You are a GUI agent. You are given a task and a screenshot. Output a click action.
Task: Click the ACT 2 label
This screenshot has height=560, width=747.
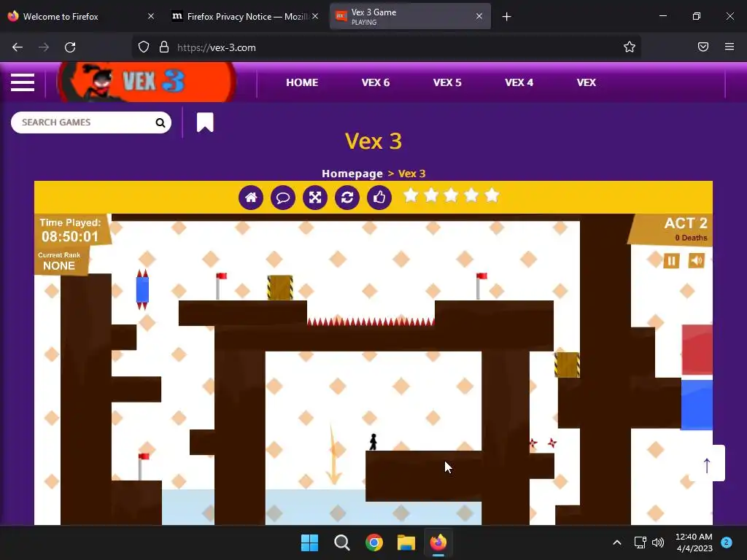(x=686, y=223)
